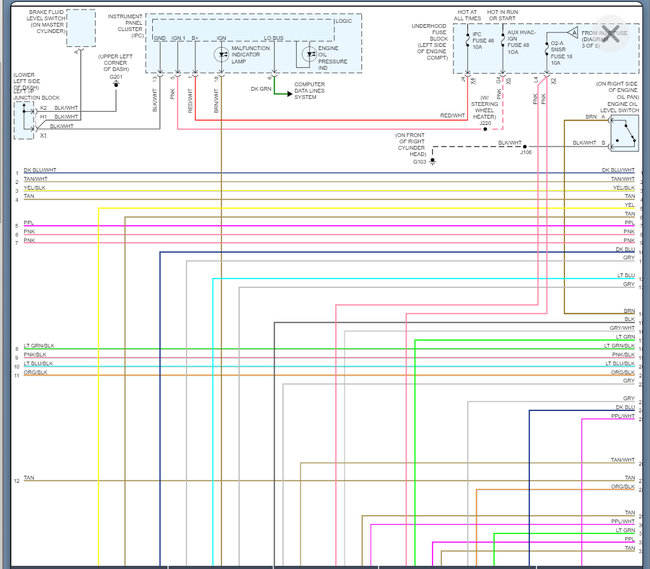Select the 'COMPUTER DATA LINES SYSTEM' text
650x569 pixels.
point(309,90)
